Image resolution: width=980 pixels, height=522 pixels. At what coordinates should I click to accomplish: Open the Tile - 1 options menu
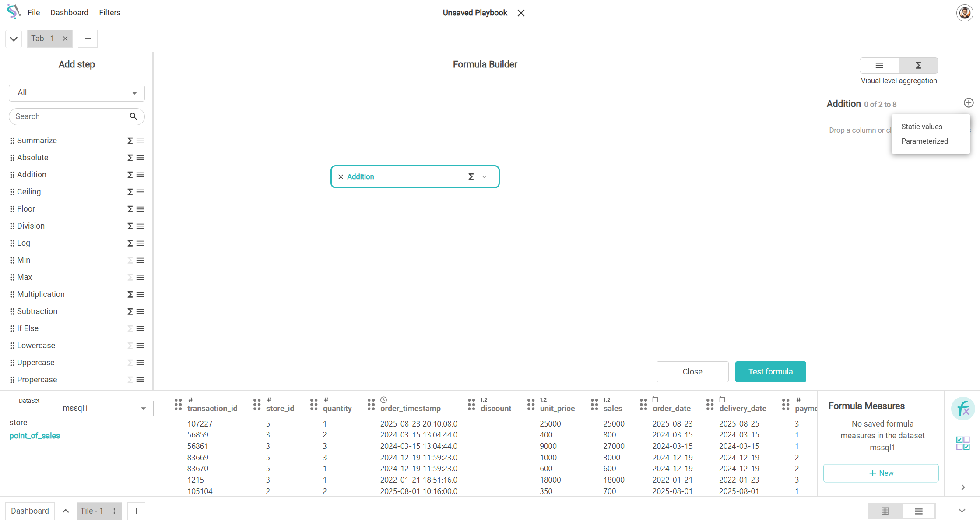pos(114,511)
